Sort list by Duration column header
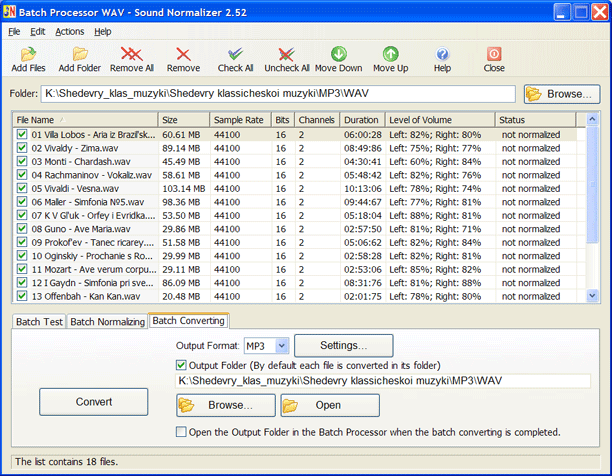 363,120
